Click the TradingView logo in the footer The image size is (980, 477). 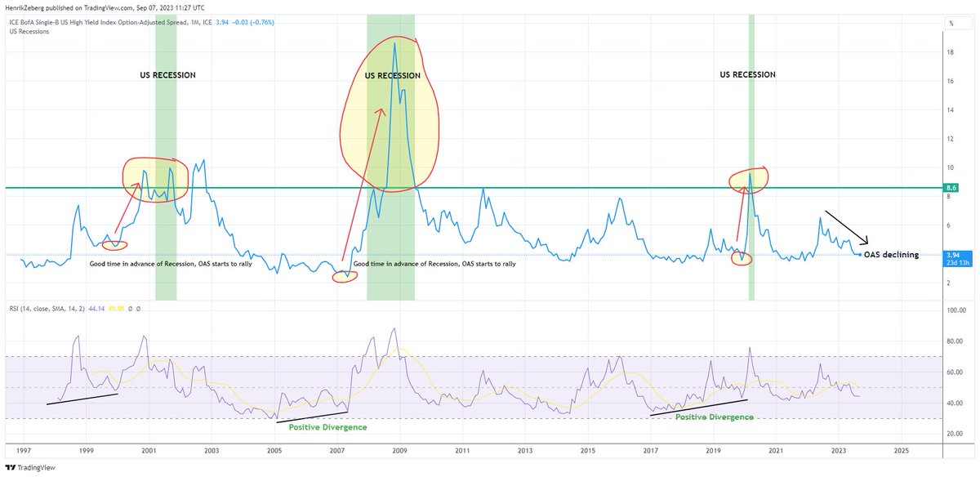29,468
